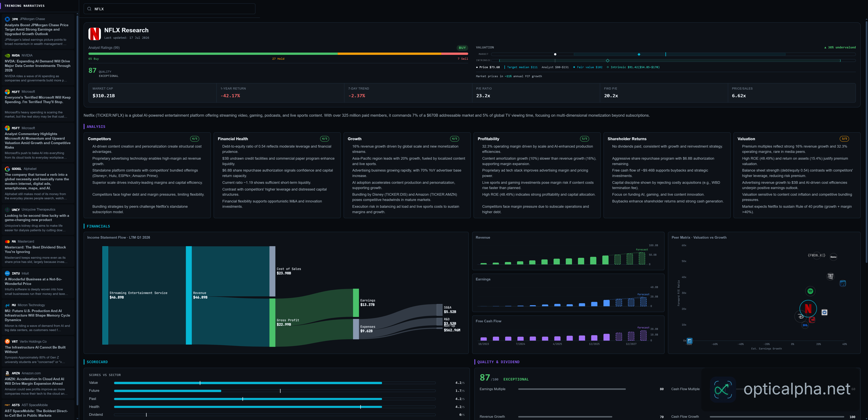Open the Unicycive 'second time lucky' article
The image size is (868, 420).
click(37, 218)
